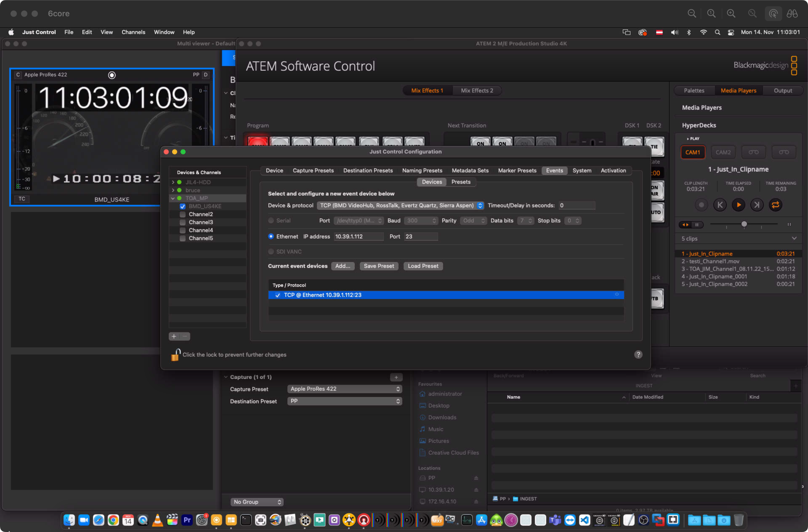Image resolution: width=808 pixels, height=532 pixels.
Task: Collapse the 5 clips list chevron
Action: tap(794, 238)
